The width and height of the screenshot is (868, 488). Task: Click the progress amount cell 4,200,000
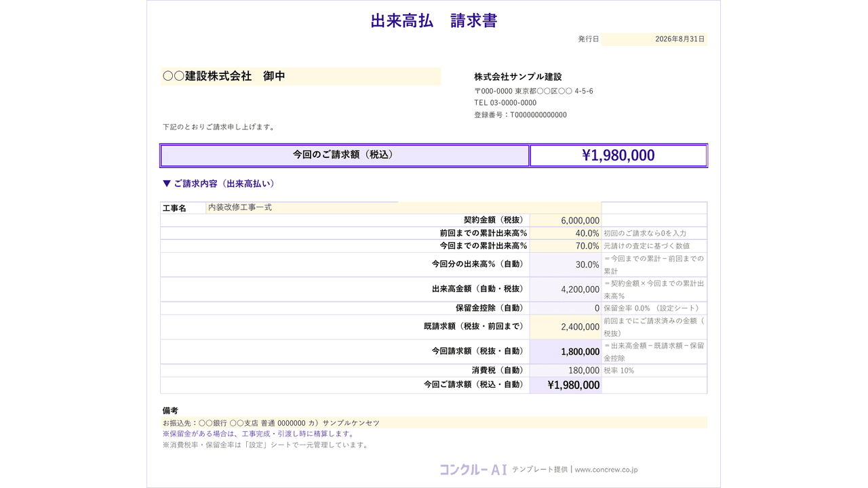click(566, 289)
